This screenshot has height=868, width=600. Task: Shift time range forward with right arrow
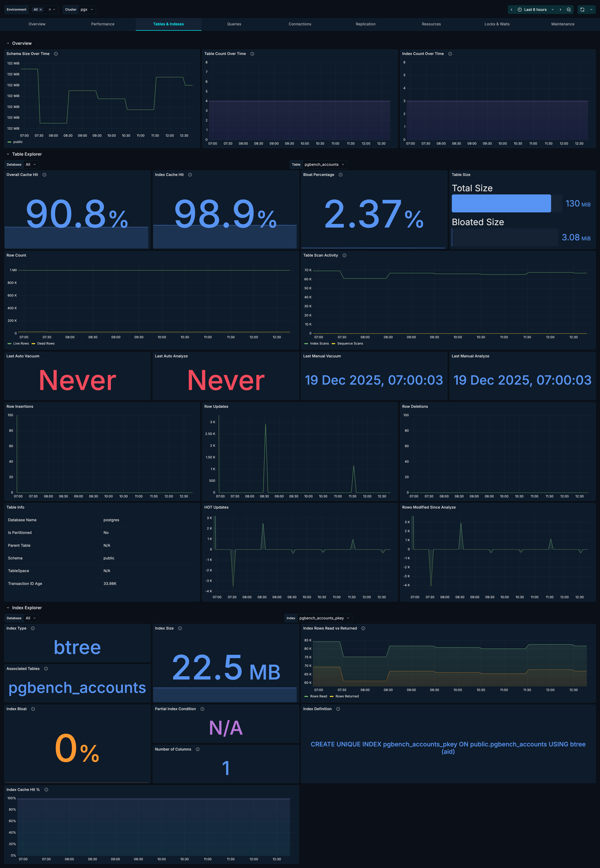point(560,9)
